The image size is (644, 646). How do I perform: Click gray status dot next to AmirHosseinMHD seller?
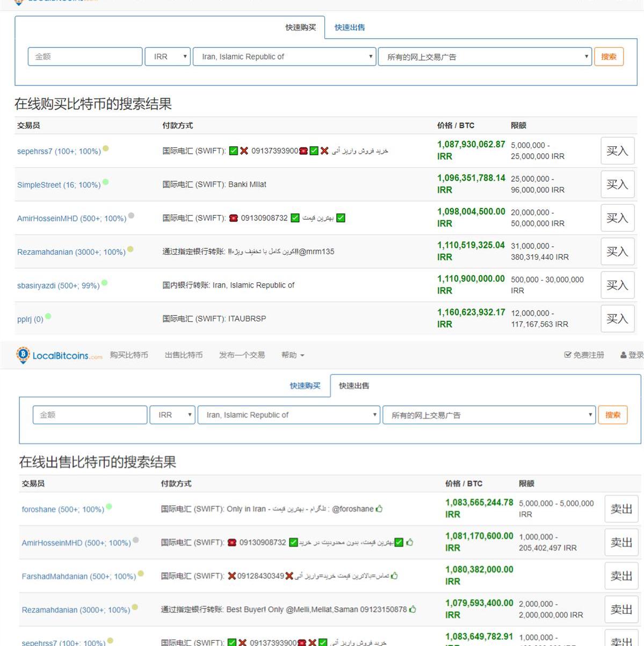click(x=136, y=540)
